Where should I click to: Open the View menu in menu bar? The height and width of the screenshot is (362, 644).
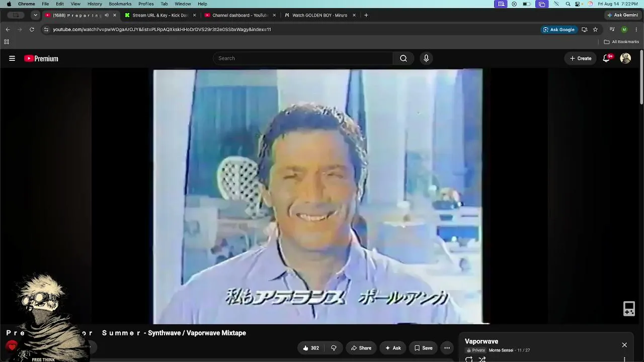point(75,4)
